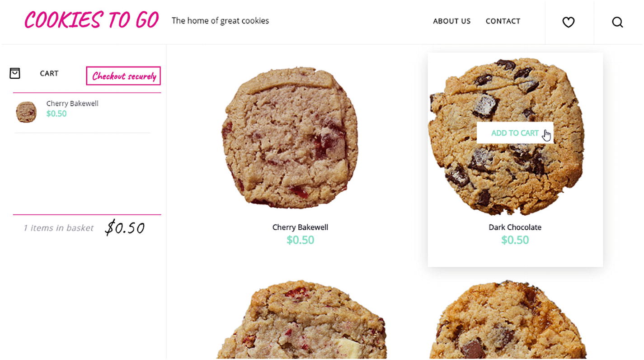Click the CART label in sidebar
Image resolution: width=644 pixels, height=360 pixels.
(x=49, y=73)
